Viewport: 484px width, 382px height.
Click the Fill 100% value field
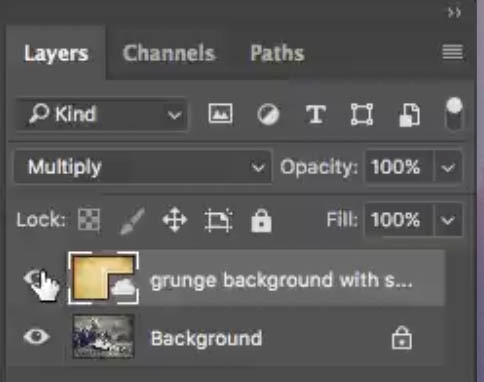click(399, 220)
